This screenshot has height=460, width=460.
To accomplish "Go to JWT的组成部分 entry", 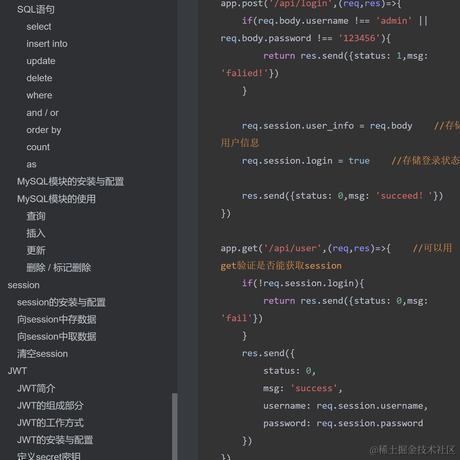I will click(50, 406).
